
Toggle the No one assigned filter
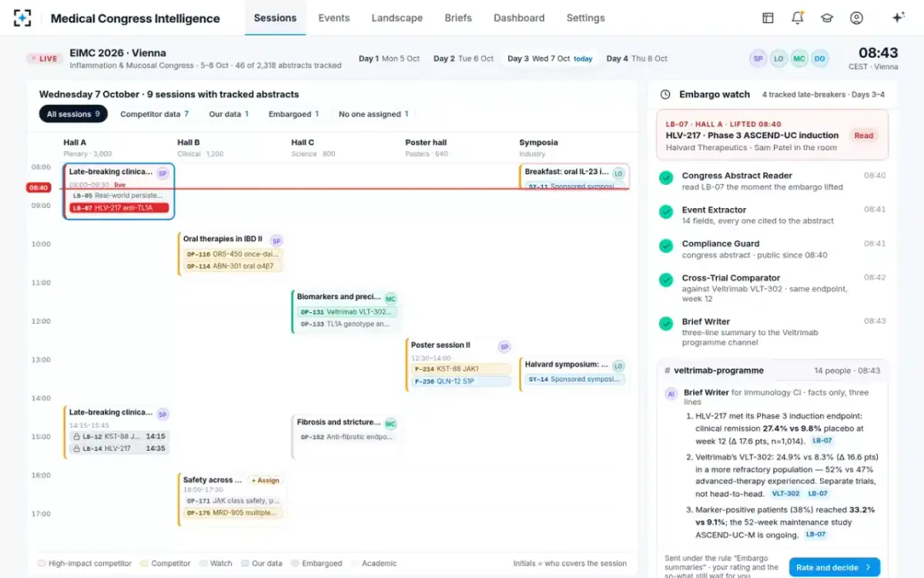(373, 114)
